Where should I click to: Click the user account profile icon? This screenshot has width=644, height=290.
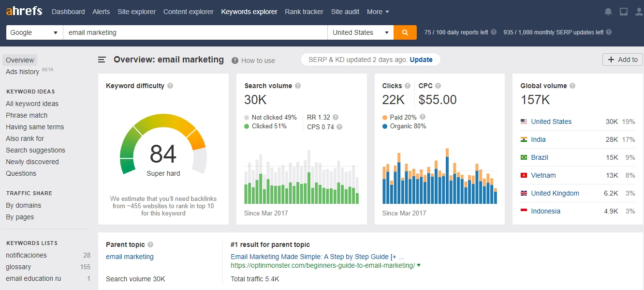click(639, 12)
